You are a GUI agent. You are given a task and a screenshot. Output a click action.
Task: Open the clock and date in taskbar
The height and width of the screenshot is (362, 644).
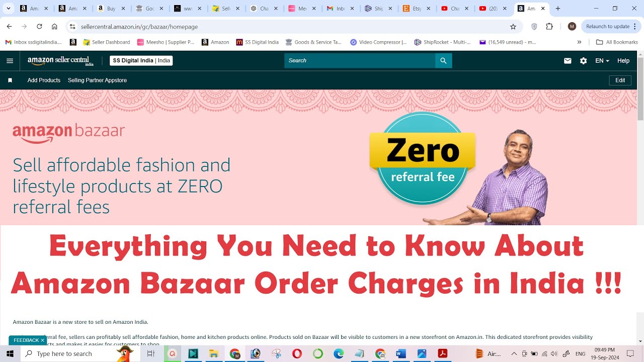(x=604, y=354)
